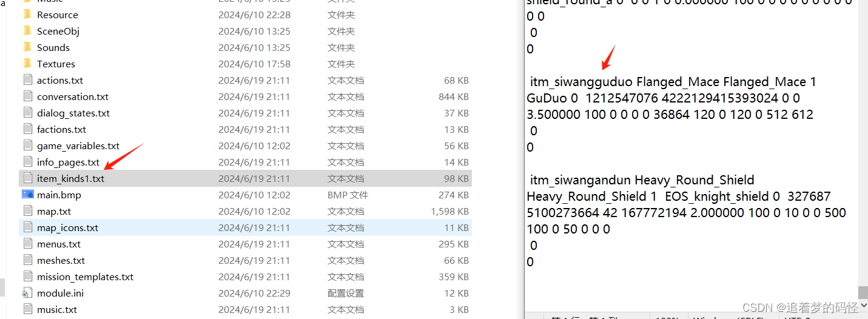Click the date 2024/6/10 22:28 of Resource
This screenshot has width=868, height=319.
pos(254,15)
